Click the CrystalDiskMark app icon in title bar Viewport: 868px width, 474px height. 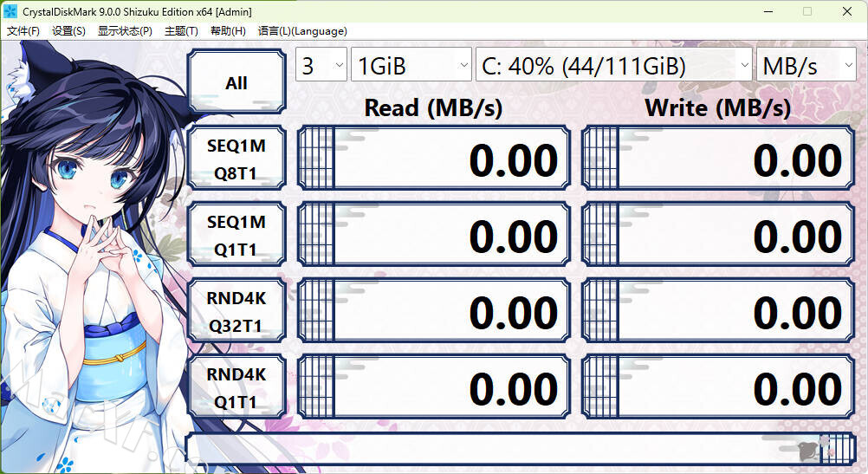tap(10, 11)
